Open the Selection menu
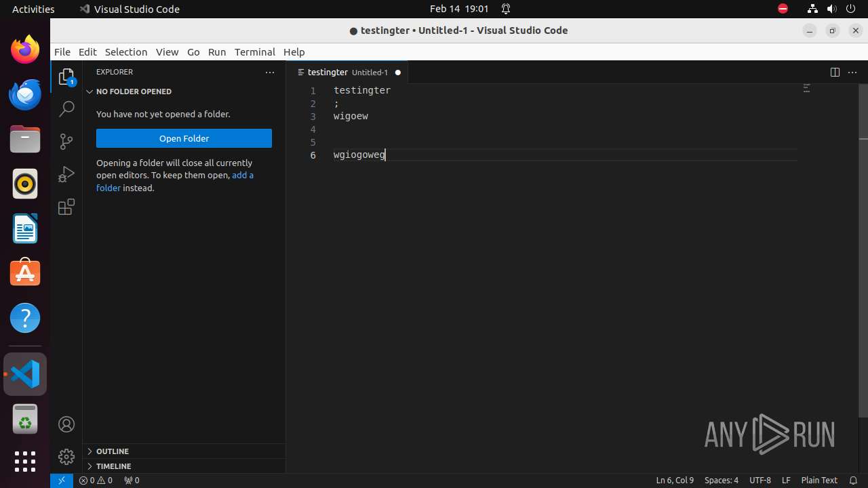Image resolution: width=868 pixels, height=488 pixels. [x=126, y=52]
